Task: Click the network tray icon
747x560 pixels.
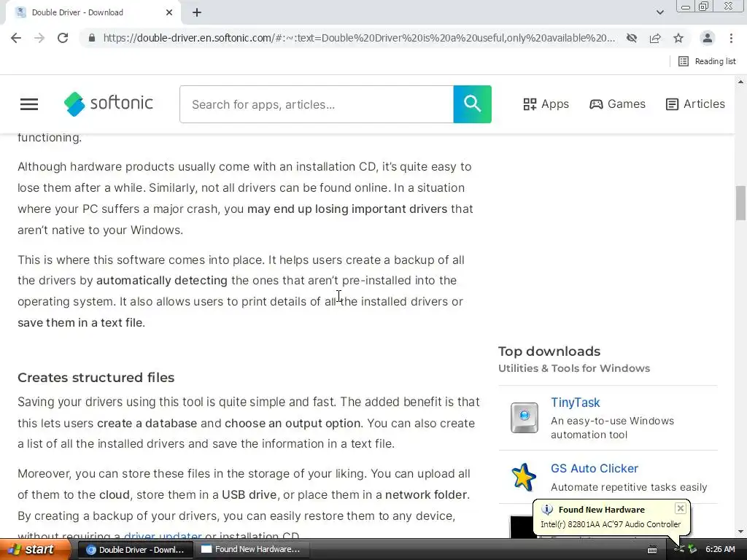Action: click(x=679, y=550)
